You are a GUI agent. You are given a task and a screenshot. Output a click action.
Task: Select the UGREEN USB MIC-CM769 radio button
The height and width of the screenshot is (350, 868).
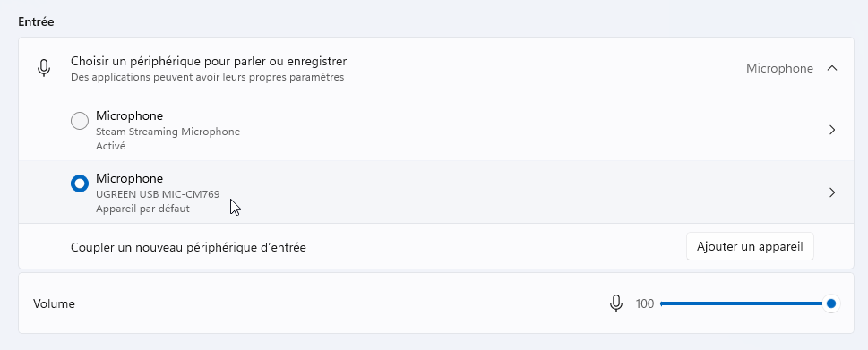click(80, 184)
